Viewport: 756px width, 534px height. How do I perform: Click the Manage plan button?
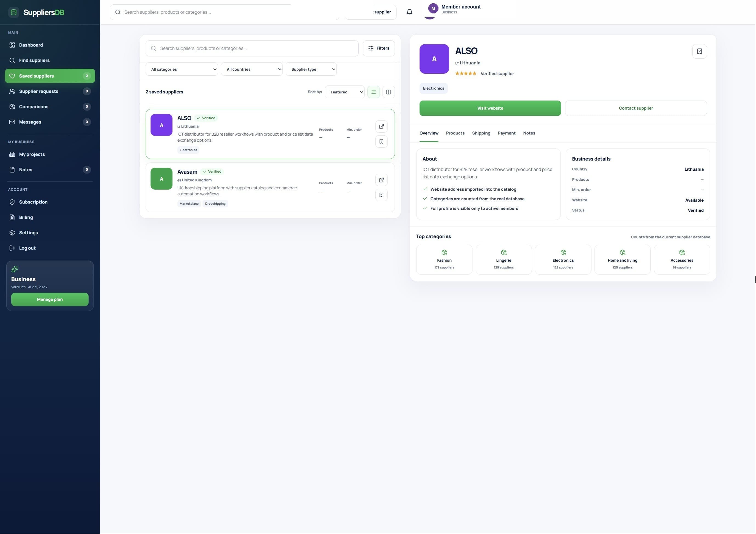point(50,299)
